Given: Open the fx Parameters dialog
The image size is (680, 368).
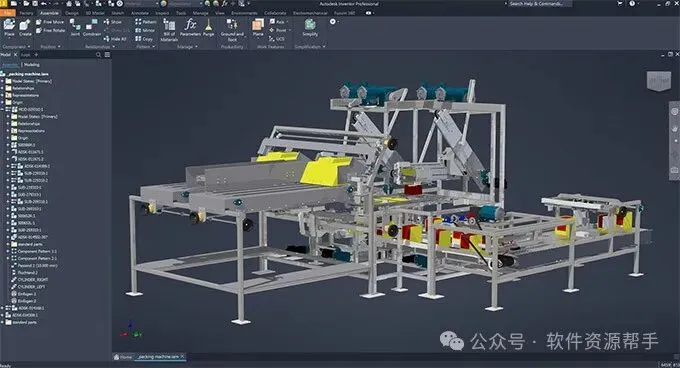Looking at the screenshot, I should coord(190,27).
